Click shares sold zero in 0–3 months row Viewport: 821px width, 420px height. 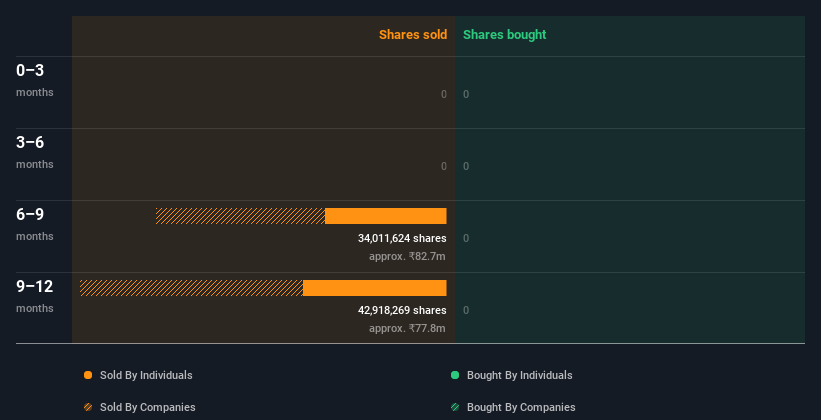click(x=444, y=94)
